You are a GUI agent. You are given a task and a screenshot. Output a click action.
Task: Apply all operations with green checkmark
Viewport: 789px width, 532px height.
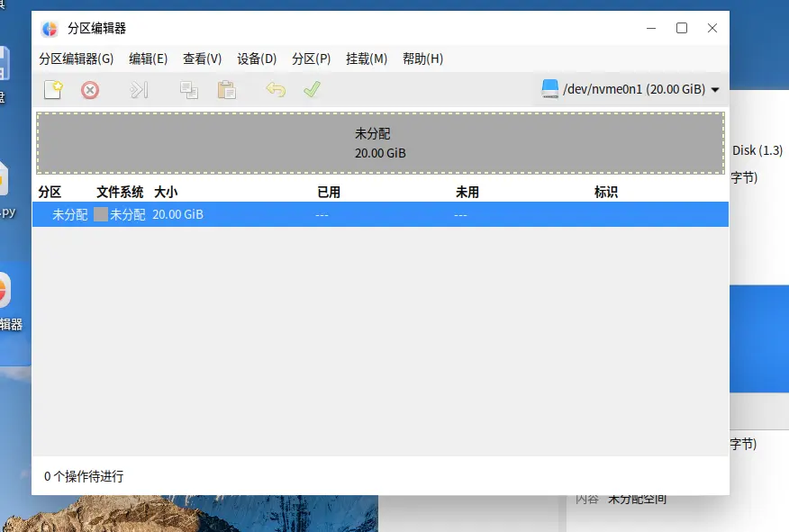click(312, 89)
